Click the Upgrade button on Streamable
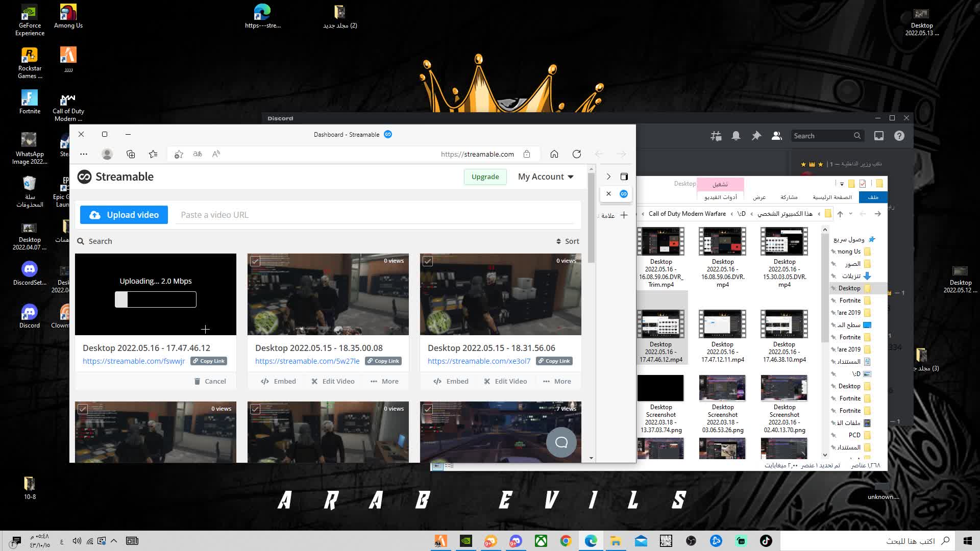 [x=484, y=177]
